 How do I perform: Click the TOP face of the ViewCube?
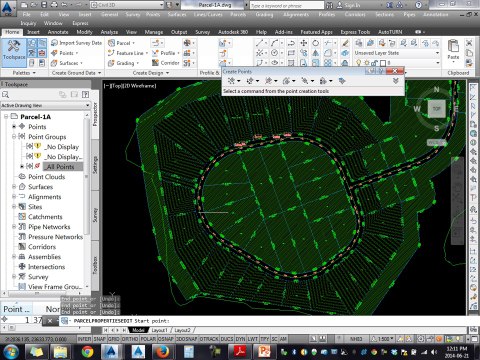click(436, 108)
